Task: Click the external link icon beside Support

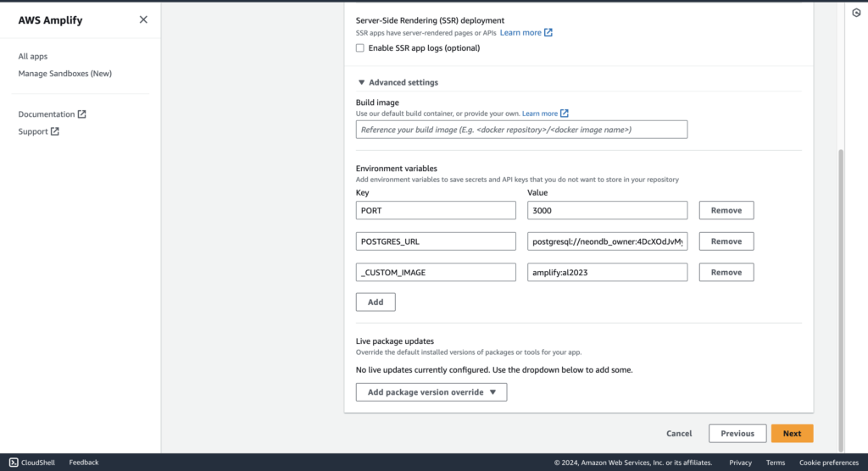Action: [x=55, y=131]
